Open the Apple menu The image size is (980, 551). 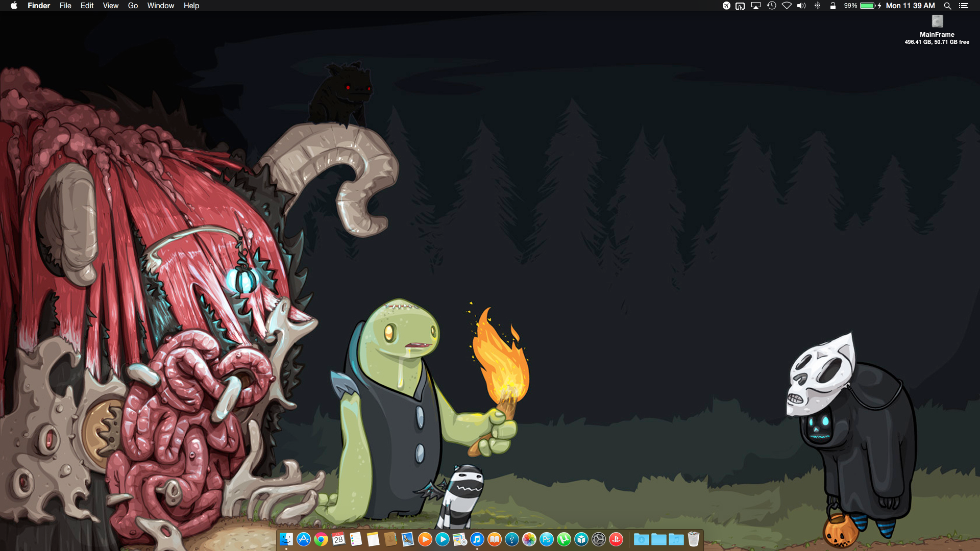[x=14, y=6]
